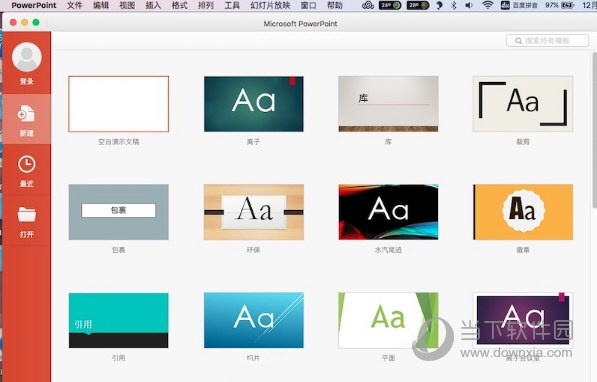Open the 工具 menu
The image size is (597, 382).
point(232,5)
